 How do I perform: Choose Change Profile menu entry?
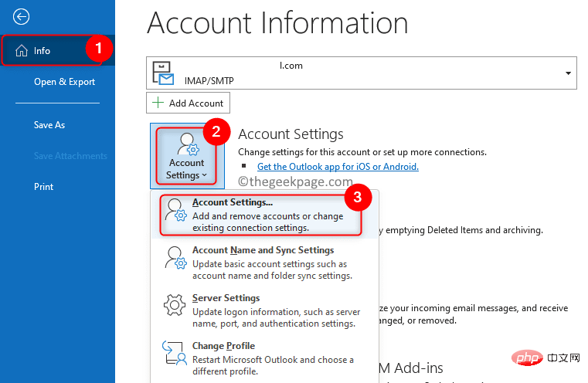click(223, 346)
